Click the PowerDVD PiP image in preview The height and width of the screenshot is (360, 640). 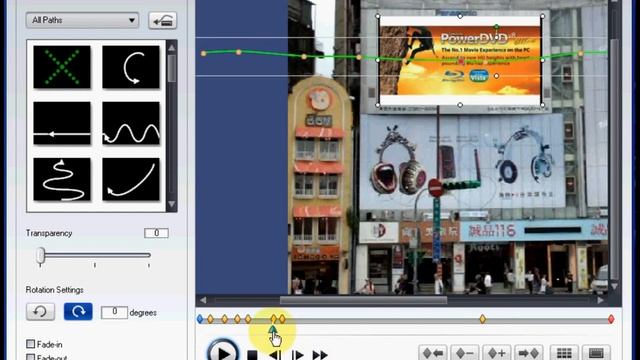tap(460, 60)
